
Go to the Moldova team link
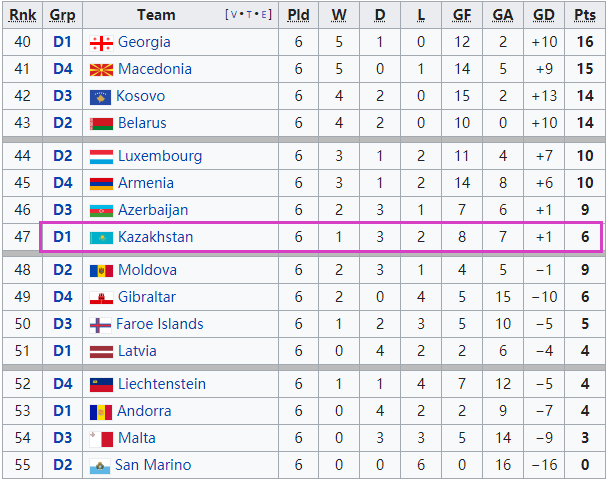(x=147, y=271)
